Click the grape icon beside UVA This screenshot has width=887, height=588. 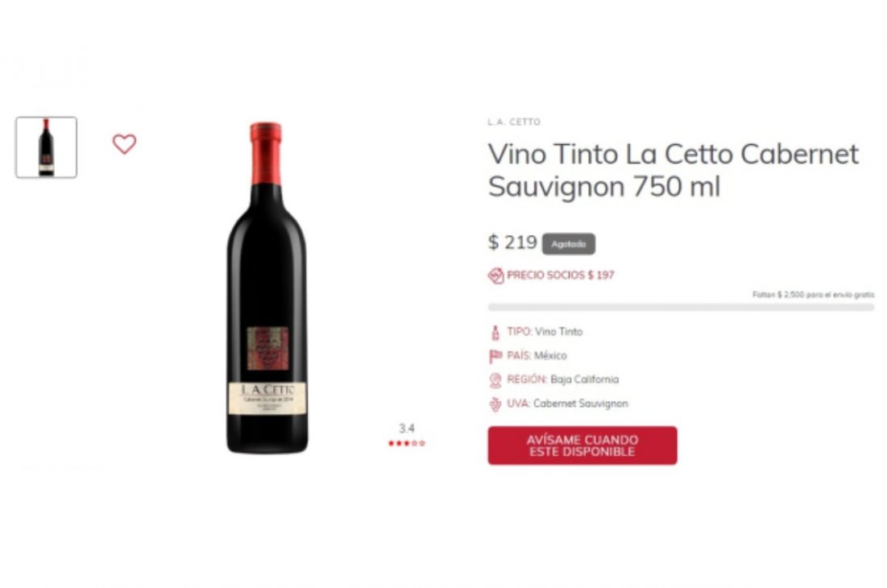(x=495, y=404)
